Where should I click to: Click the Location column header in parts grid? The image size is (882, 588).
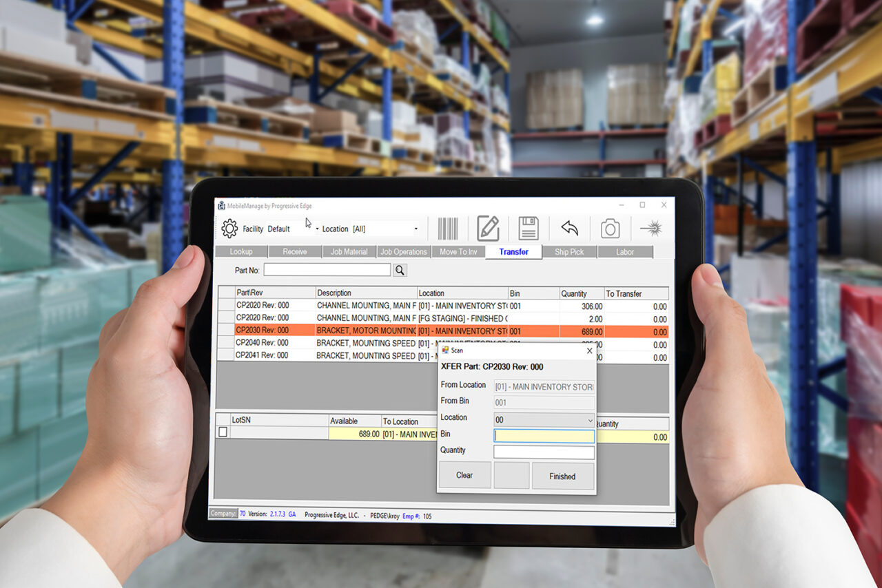pyautogui.click(x=463, y=293)
